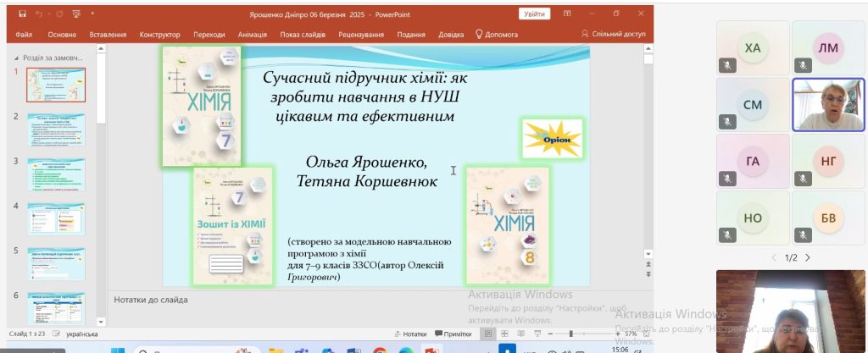Go to the Рецензування tab
Image resolution: width=868 pixels, height=353 pixels.
(361, 34)
